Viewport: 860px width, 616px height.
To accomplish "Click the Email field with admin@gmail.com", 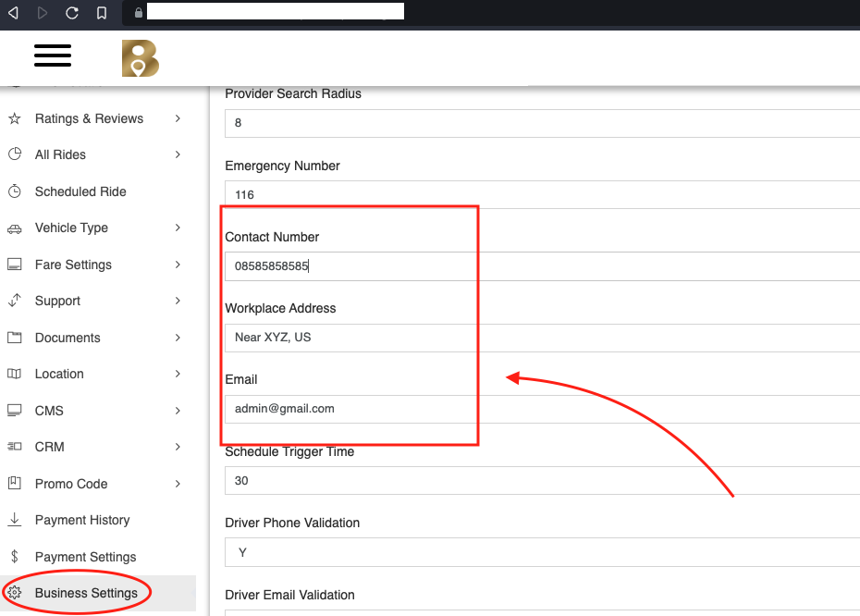I will point(543,409).
